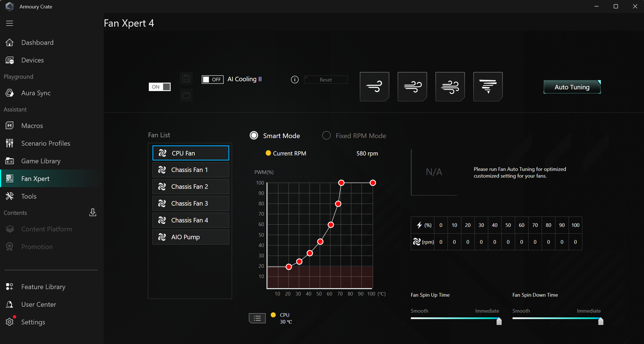Select CPU Fan in Fan List
Image resolution: width=644 pixels, height=344 pixels.
tap(191, 153)
